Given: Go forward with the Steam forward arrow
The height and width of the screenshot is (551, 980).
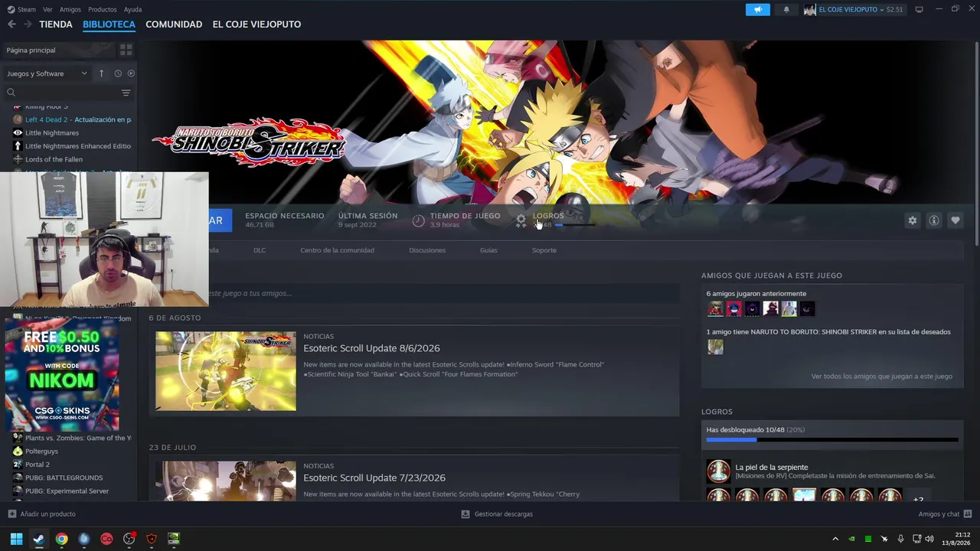Looking at the screenshot, I should click(28, 24).
